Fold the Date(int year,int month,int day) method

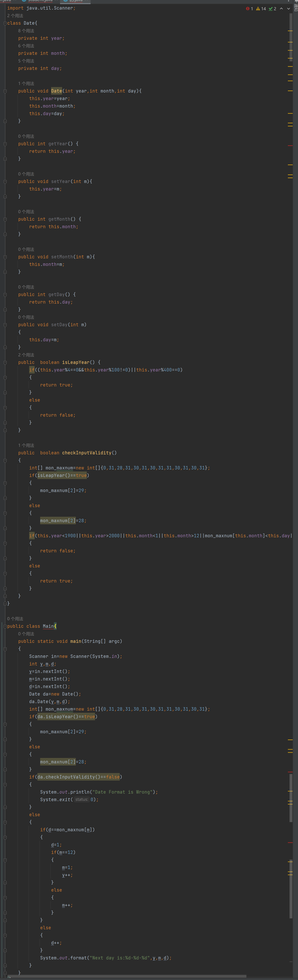pos(5,91)
